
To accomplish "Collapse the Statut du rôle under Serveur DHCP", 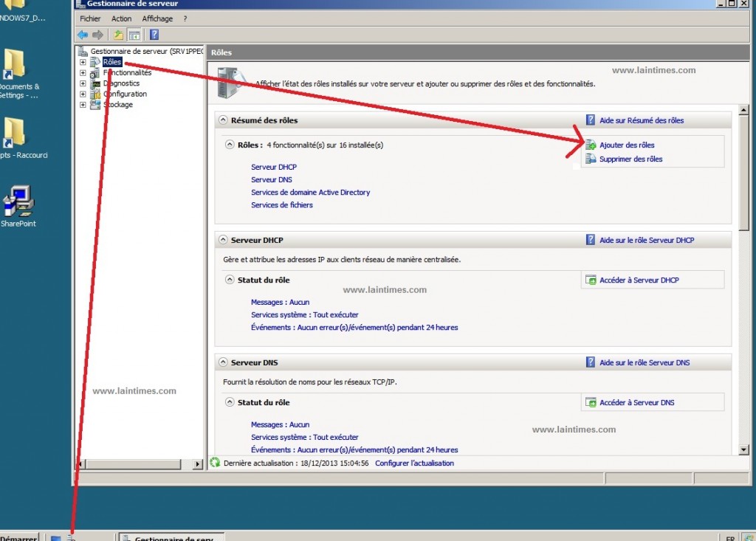I will pyautogui.click(x=230, y=279).
